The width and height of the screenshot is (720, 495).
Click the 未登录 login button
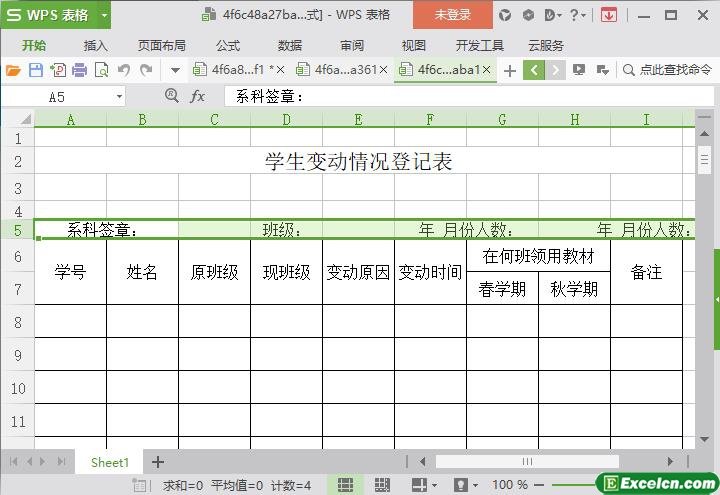coord(453,15)
